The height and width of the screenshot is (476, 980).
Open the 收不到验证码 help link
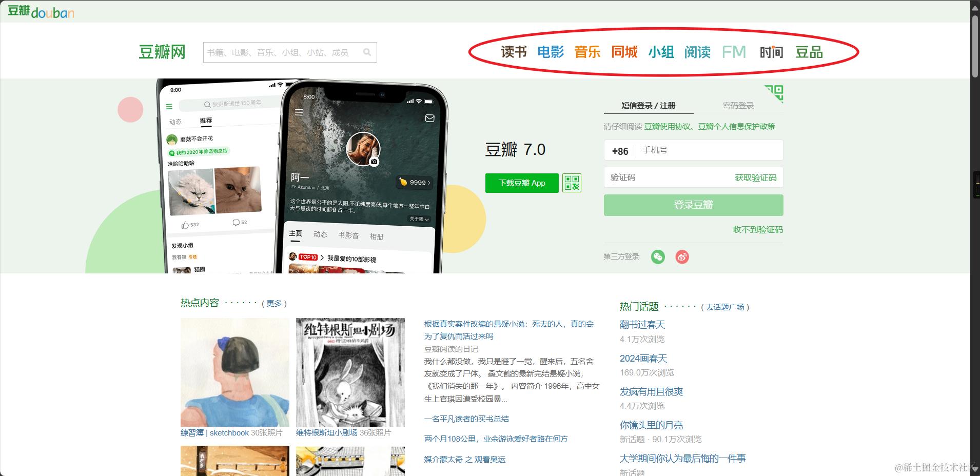(758, 230)
